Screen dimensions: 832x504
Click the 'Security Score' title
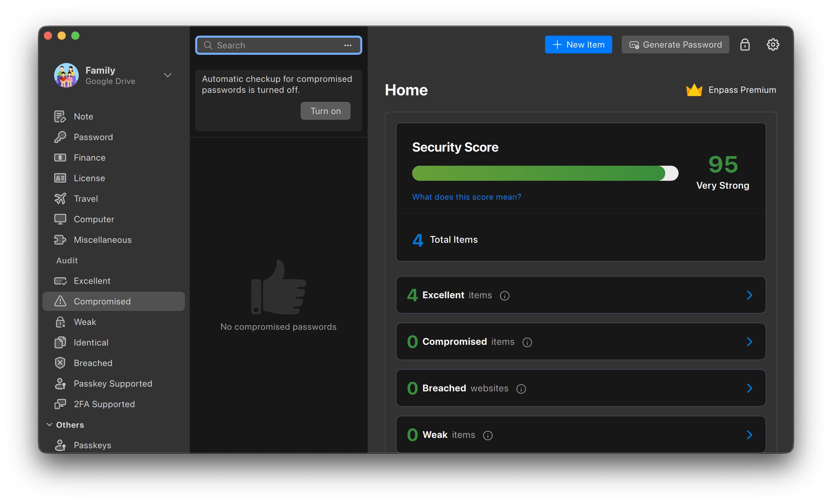[455, 147]
